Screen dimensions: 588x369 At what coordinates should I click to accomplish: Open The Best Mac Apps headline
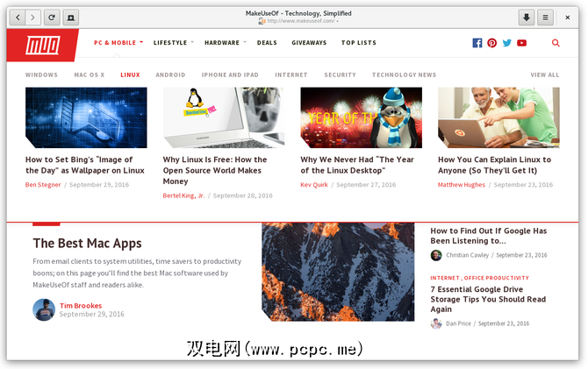(x=88, y=244)
